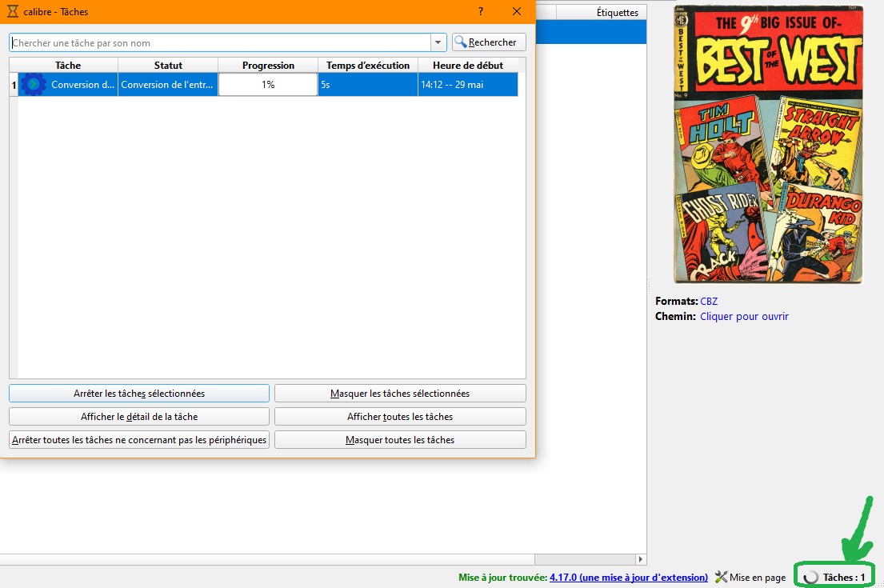The height and width of the screenshot is (588, 884).
Task: Click the Mise en page tools icon
Action: [x=721, y=577]
